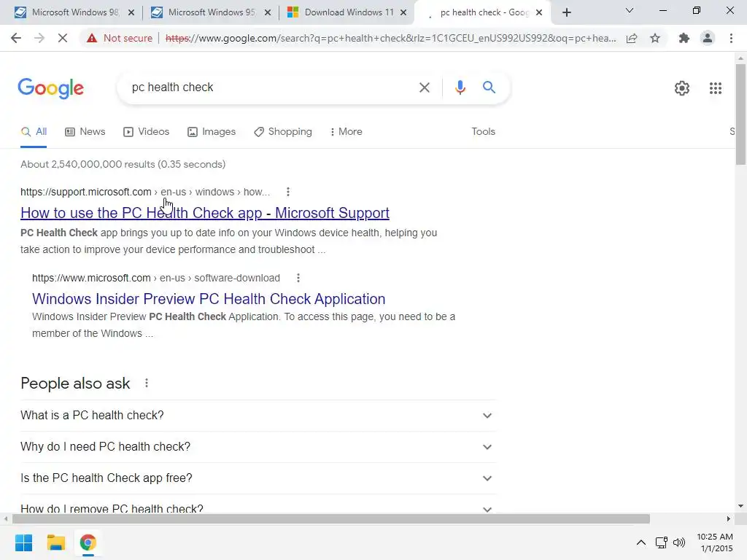Open Google settings gear icon

(x=682, y=88)
